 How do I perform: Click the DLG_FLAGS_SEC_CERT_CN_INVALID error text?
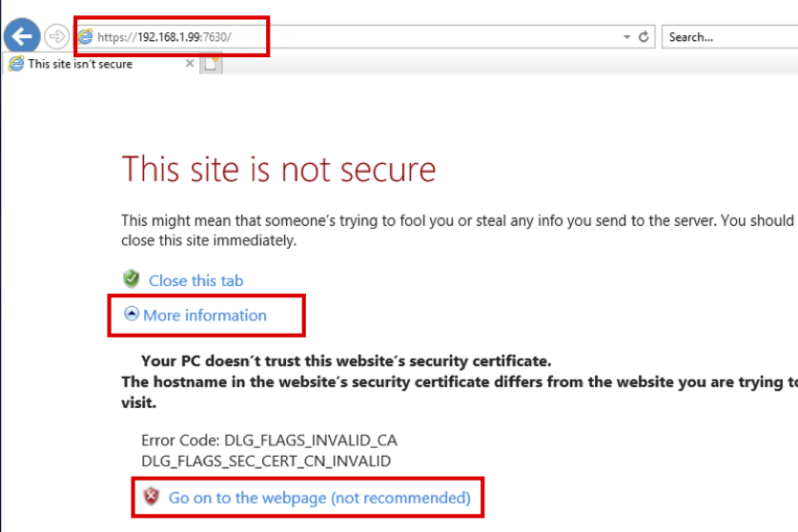(x=266, y=460)
